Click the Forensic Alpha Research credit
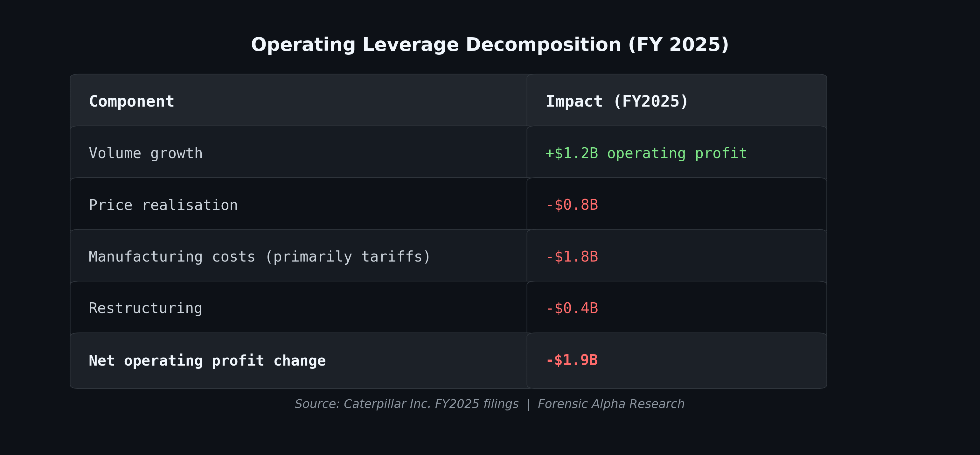The width and height of the screenshot is (980, 455). click(x=611, y=404)
